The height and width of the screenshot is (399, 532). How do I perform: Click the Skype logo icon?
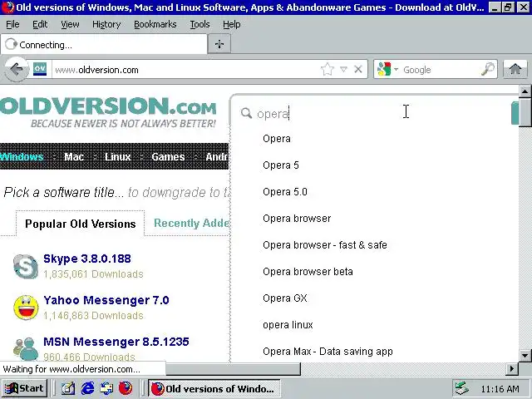click(26, 266)
